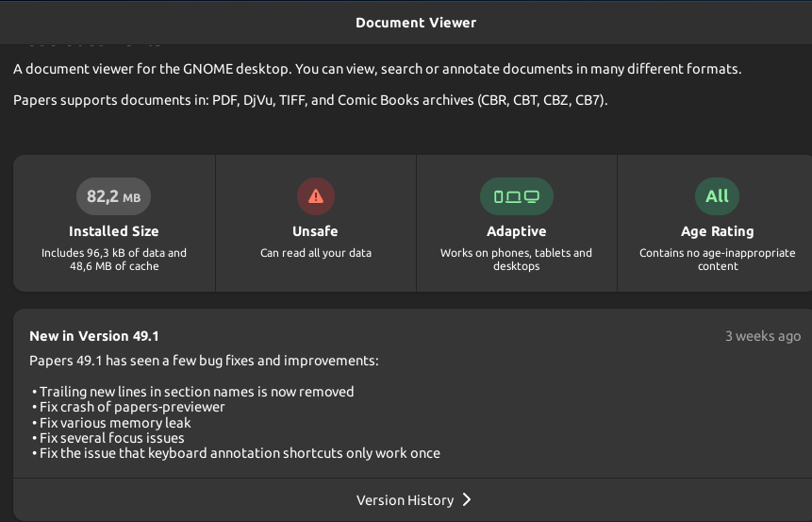Click 'Works on phones, tablets and desktops' text
Viewport: 812px width, 522px height.
pos(516,260)
